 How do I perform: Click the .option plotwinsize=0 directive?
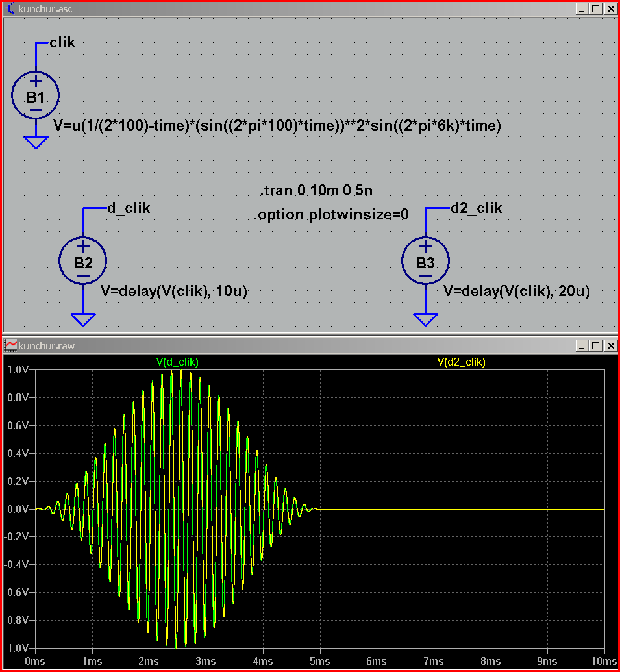click(x=331, y=214)
